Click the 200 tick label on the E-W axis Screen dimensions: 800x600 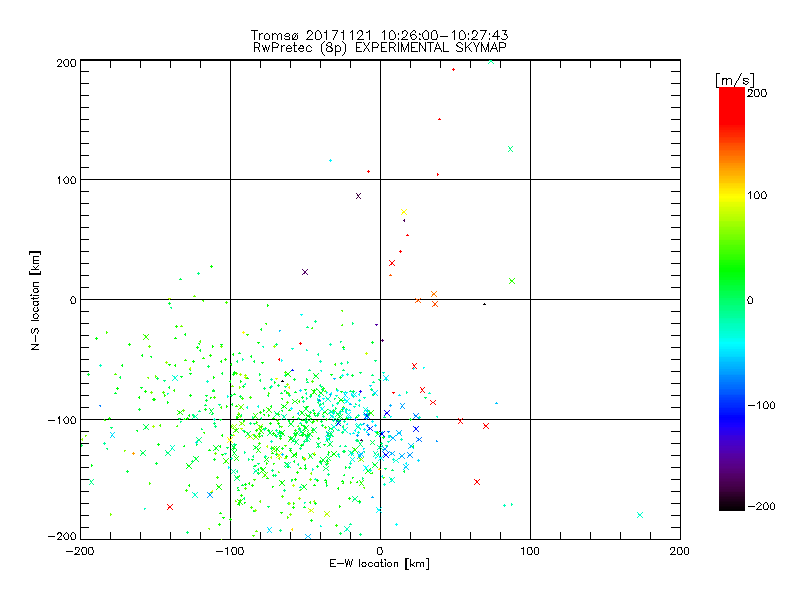[x=680, y=551]
